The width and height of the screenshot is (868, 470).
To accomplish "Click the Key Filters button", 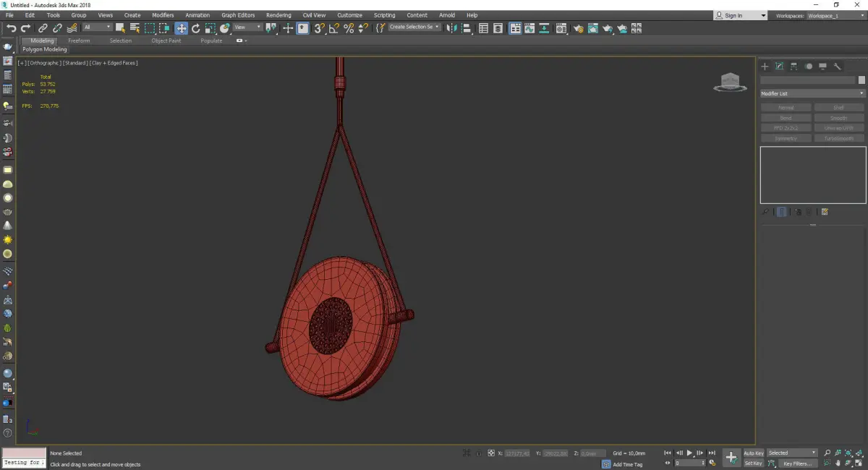I will pyautogui.click(x=796, y=463).
